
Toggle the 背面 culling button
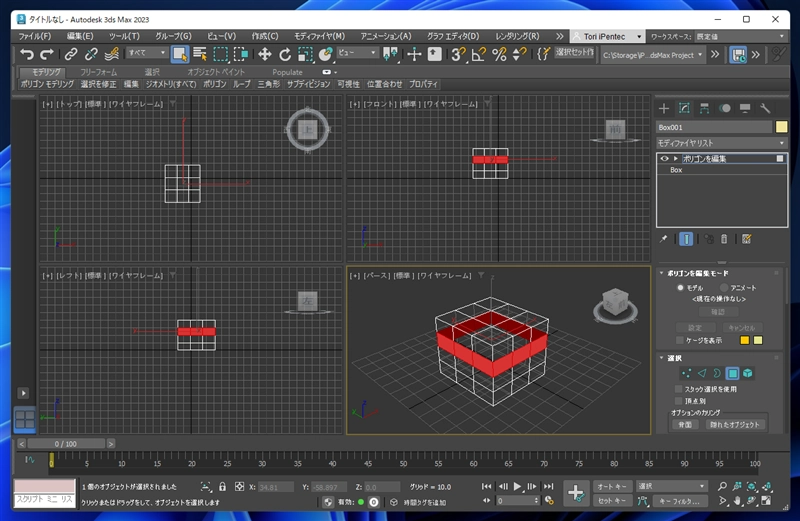[685, 425]
